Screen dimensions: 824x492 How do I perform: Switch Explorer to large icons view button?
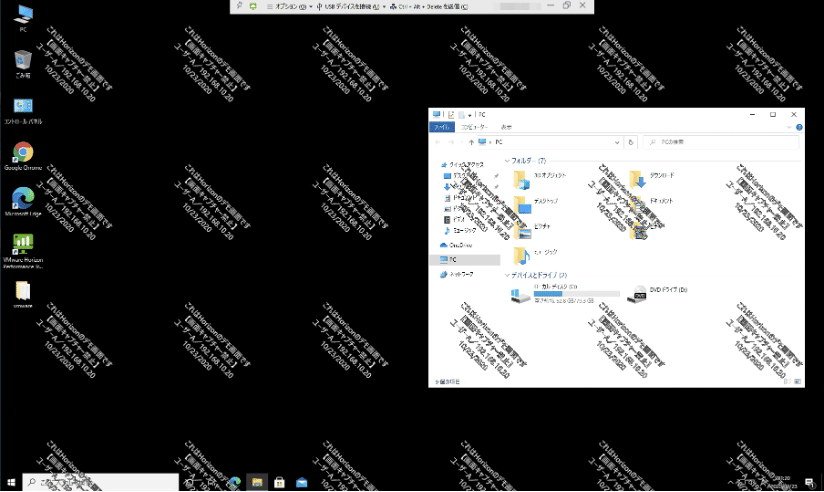click(x=797, y=382)
